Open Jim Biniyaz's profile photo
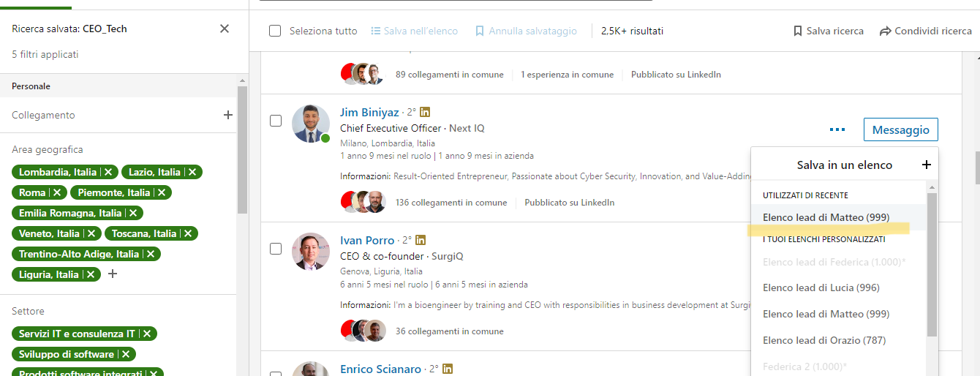The image size is (980, 376). coord(310,124)
